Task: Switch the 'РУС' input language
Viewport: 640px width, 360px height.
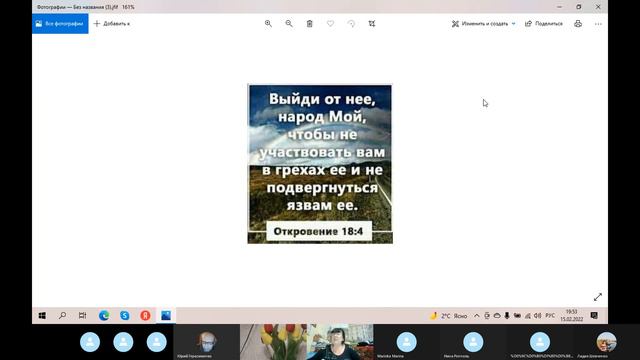Action: click(550, 316)
